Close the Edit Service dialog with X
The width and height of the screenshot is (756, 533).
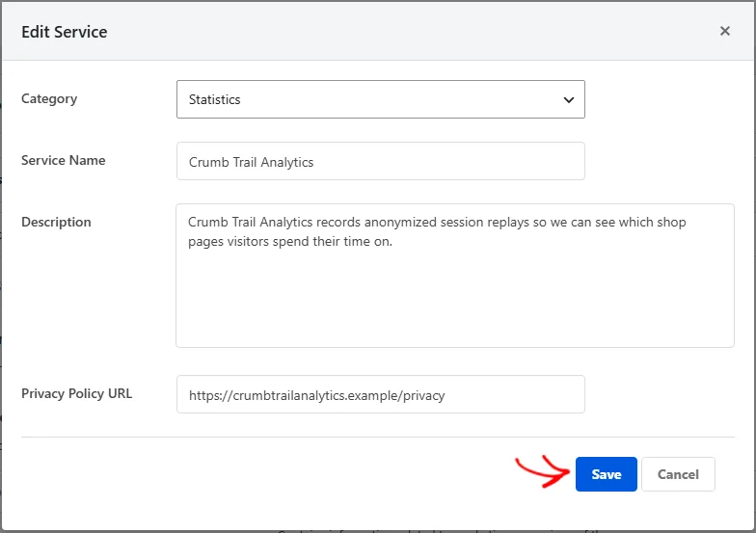pos(725,31)
